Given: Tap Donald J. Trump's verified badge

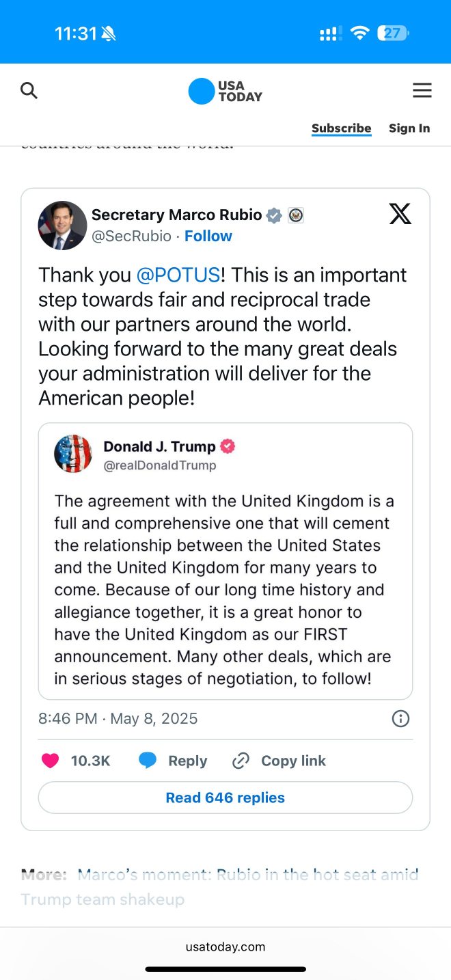Looking at the screenshot, I should [228, 446].
